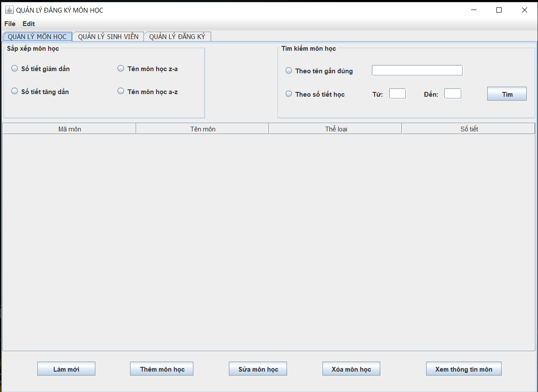
Task: Enable Theo số tiết học search mode
Action: point(315,94)
